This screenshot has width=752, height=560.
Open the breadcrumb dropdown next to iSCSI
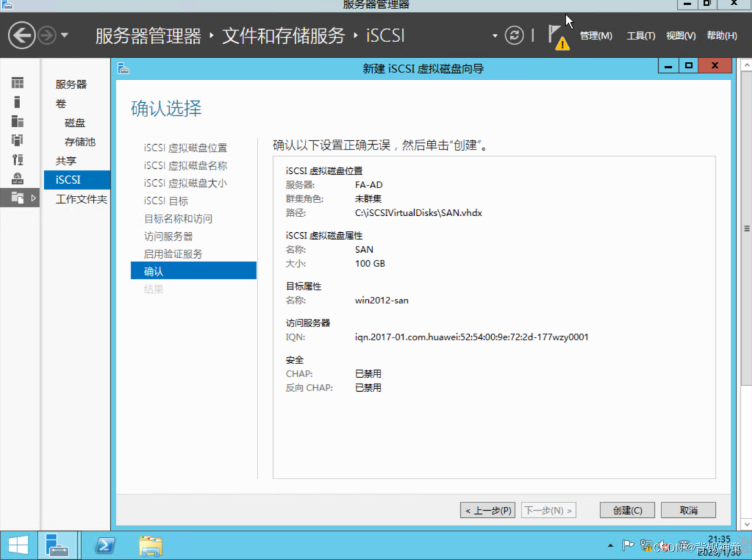pyautogui.click(x=494, y=36)
